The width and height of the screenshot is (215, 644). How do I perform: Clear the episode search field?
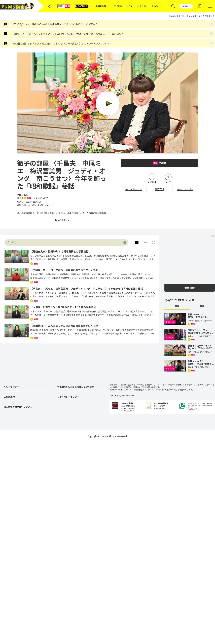pos(125,242)
